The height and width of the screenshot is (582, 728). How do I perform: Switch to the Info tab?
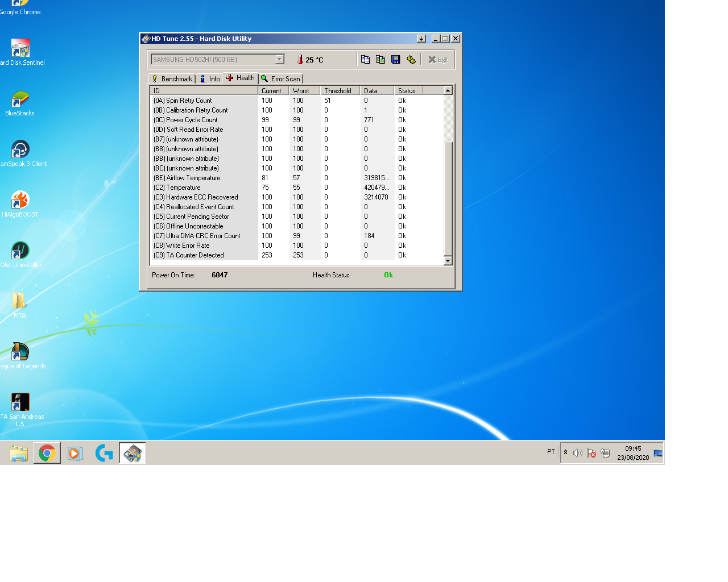point(209,79)
